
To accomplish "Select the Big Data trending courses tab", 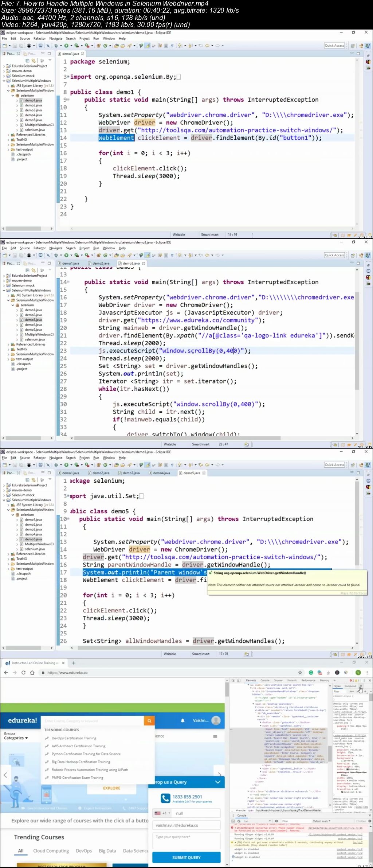I will [107, 851].
